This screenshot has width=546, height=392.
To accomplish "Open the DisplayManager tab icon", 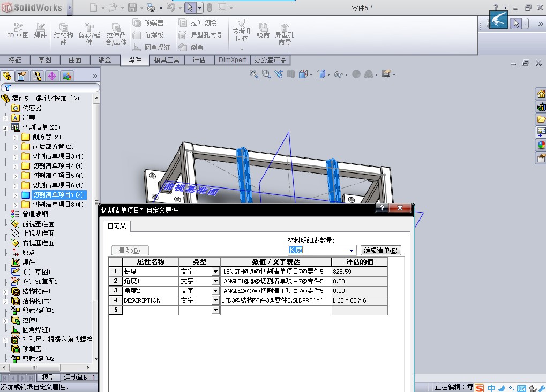I will pos(67,76).
